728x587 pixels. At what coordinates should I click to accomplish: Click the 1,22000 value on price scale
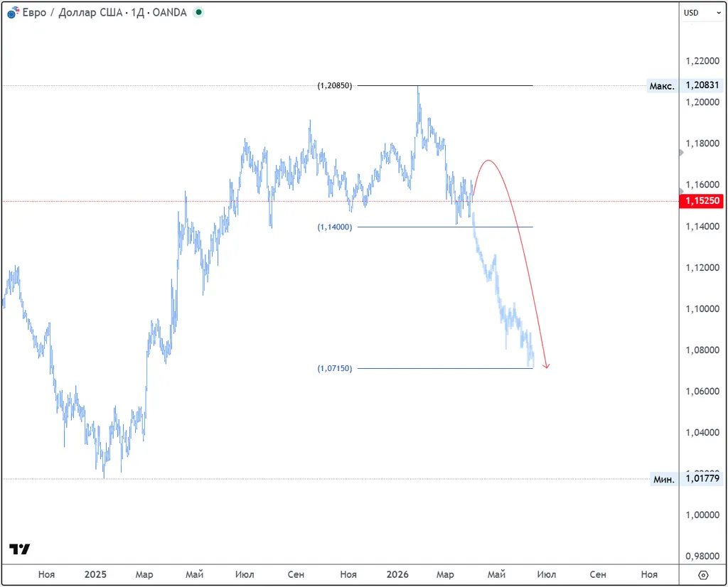(702, 61)
